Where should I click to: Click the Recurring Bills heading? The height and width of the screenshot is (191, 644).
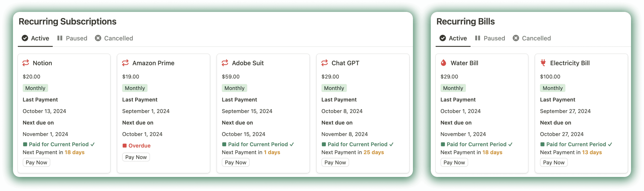point(466,21)
